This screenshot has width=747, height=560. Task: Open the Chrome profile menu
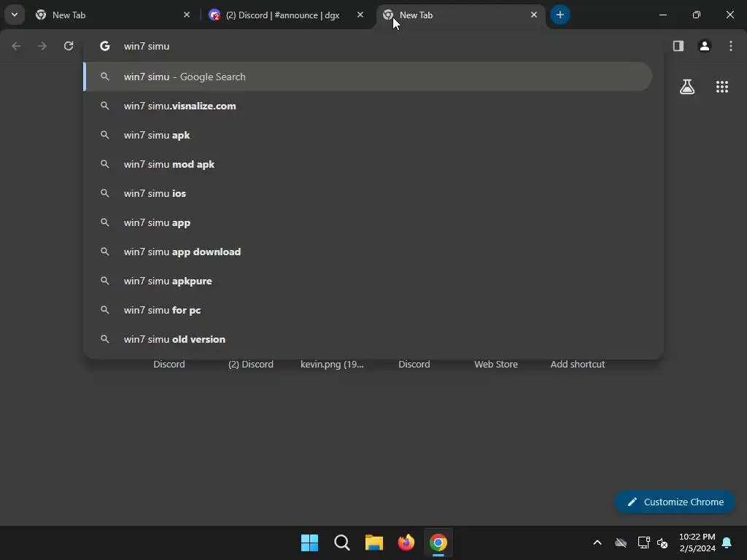click(x=704, y=46)
